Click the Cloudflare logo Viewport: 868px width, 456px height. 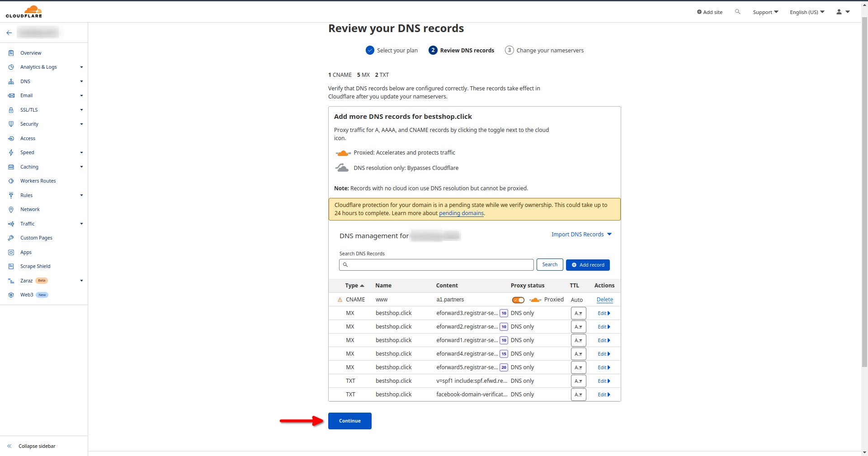point(24,12)
